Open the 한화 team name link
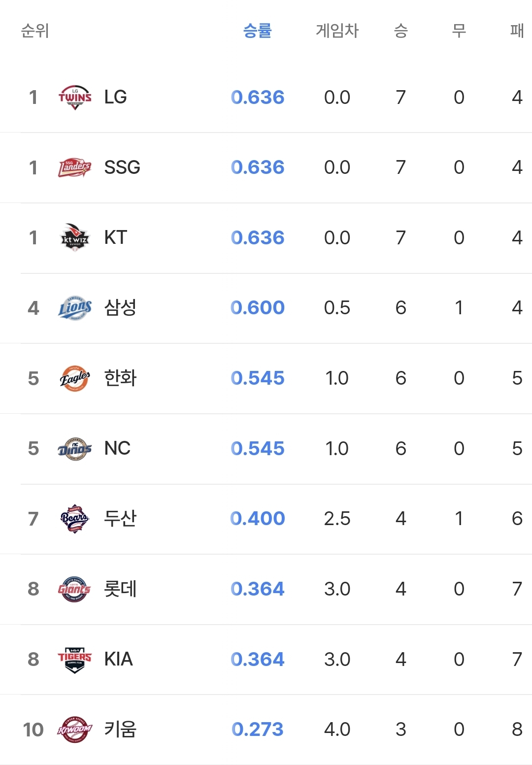The width and height of the screenshot is (532, 765). pyautogui.click(x=120, y=378)
